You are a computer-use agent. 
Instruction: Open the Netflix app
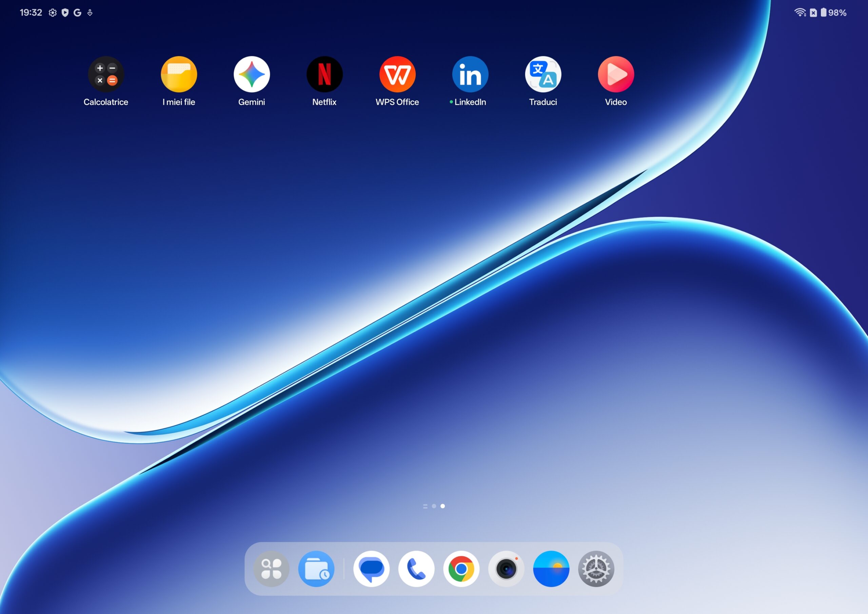coord(324,74)
